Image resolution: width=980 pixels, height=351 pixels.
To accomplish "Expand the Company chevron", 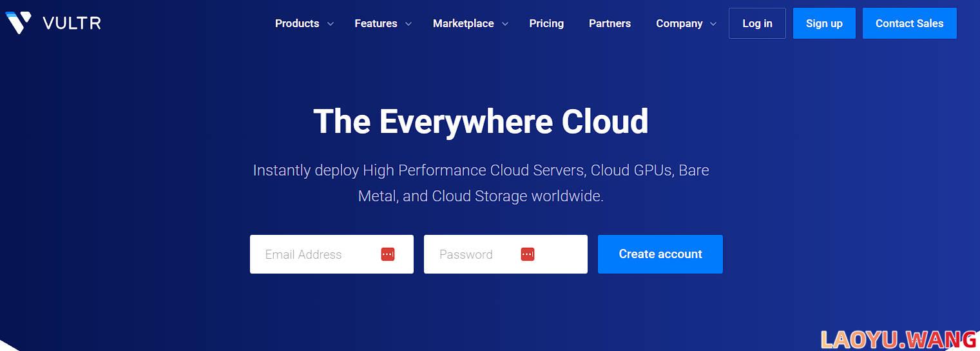I will 713,24.
